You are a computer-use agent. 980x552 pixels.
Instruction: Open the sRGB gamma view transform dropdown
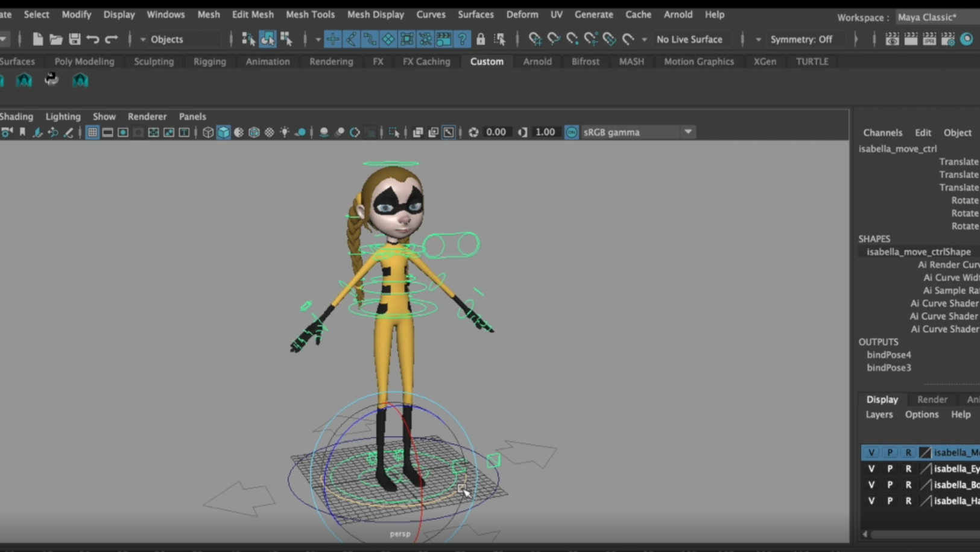[637, 132]
